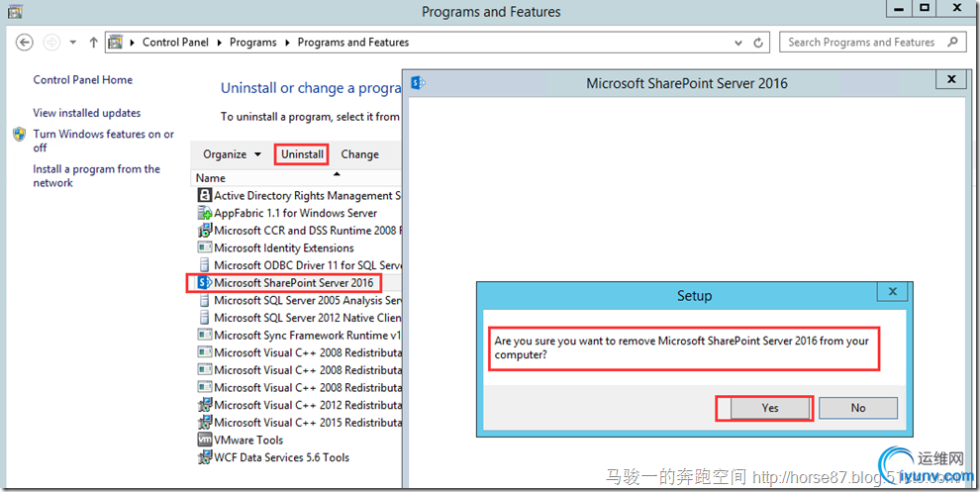This screenshot has height=492, width=980.
Task: Click the Visual C++ 2012 Redistributable icon
Action: (x=204, y=406)
